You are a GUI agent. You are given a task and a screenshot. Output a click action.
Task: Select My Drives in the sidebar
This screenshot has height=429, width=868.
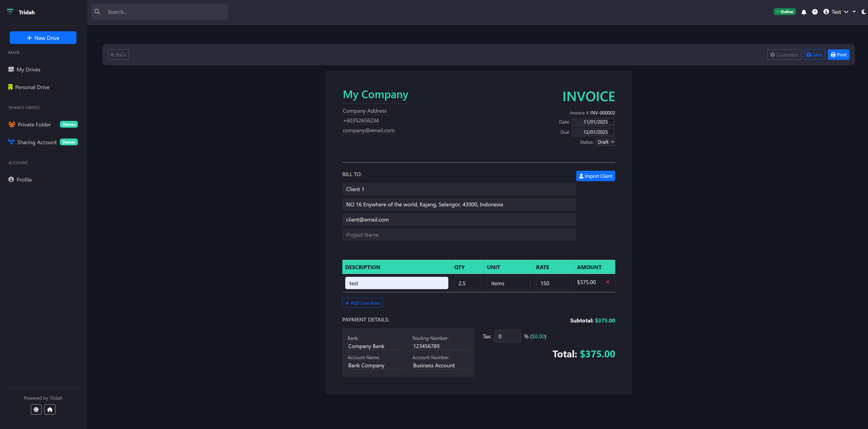(28, 69)
